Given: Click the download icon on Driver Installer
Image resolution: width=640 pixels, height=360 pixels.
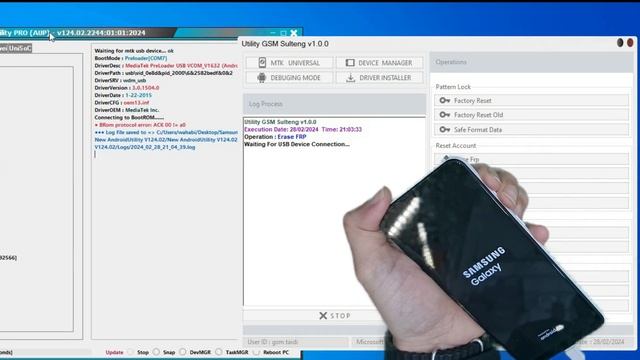Looking at the screenshot, I should coord(350,77).
